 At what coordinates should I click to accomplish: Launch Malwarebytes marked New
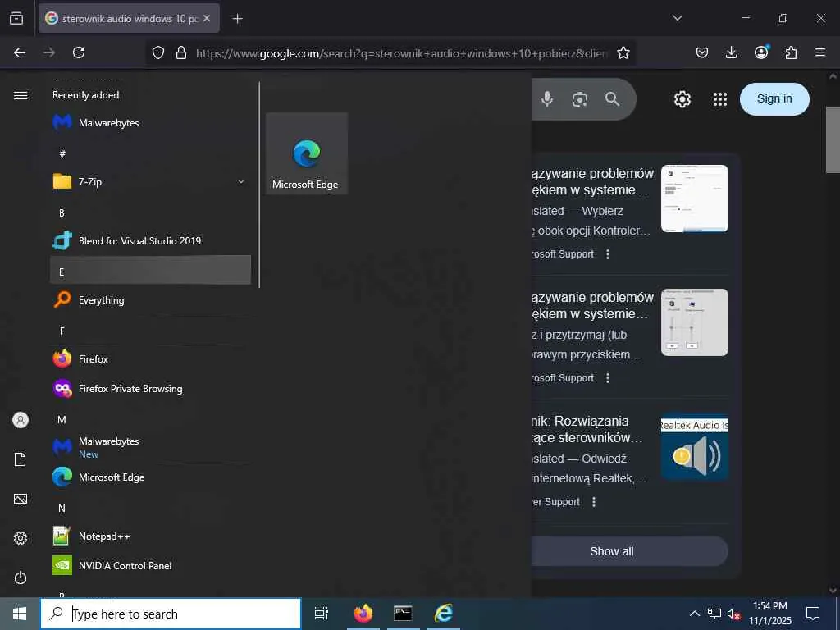(150, 447)
